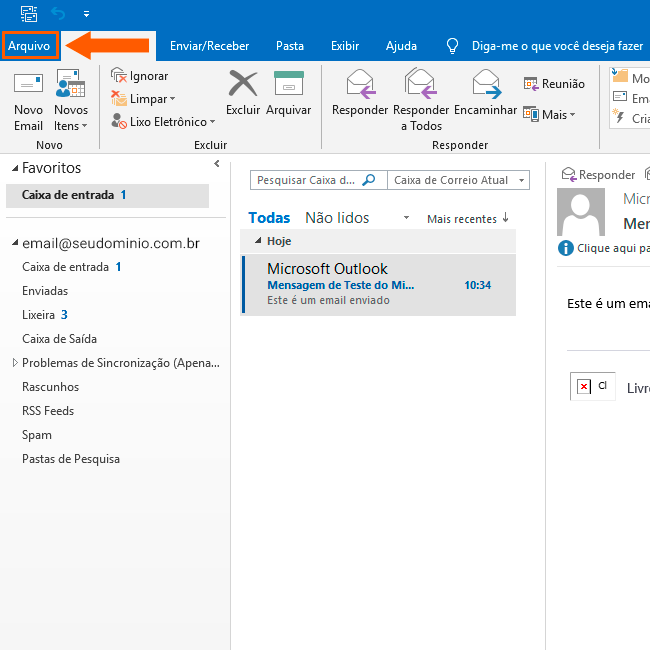Open the Caixa de Saída folder
Viewport: 650px width, 650px height.
[x=59, y=339]
